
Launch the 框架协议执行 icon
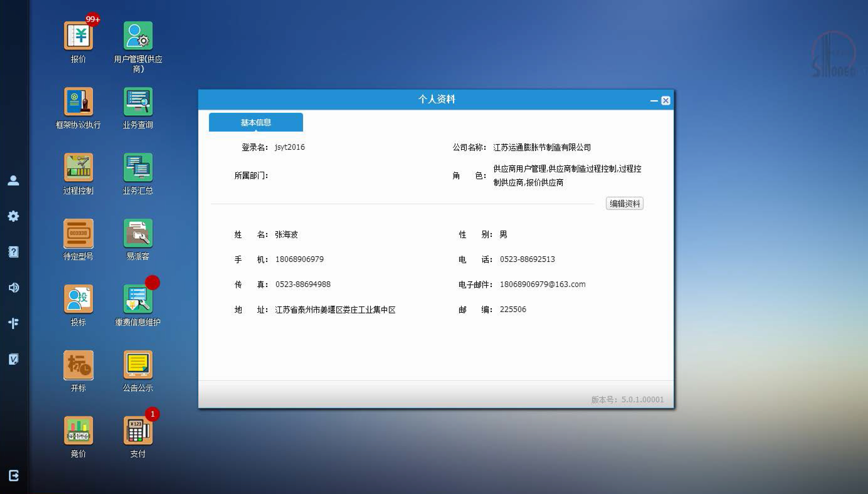tap(78, 102)
